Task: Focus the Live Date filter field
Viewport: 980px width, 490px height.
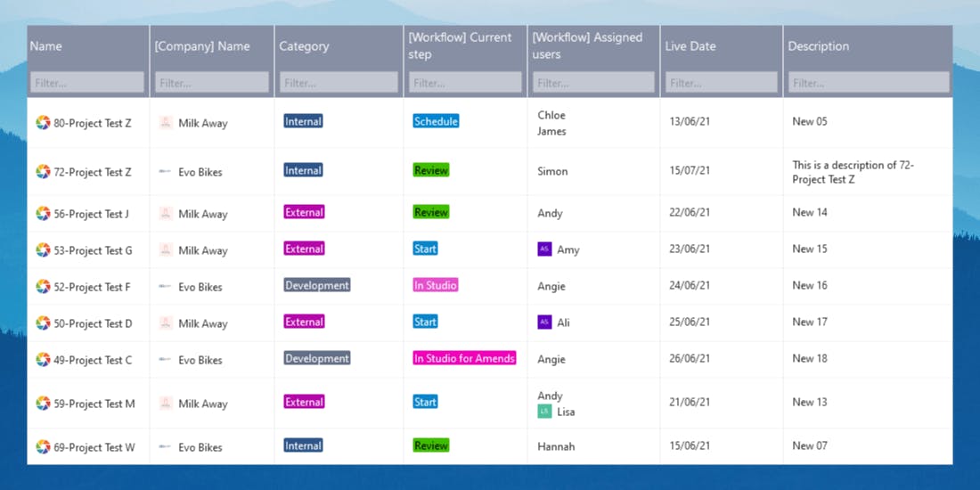Action: coord(722,83)
